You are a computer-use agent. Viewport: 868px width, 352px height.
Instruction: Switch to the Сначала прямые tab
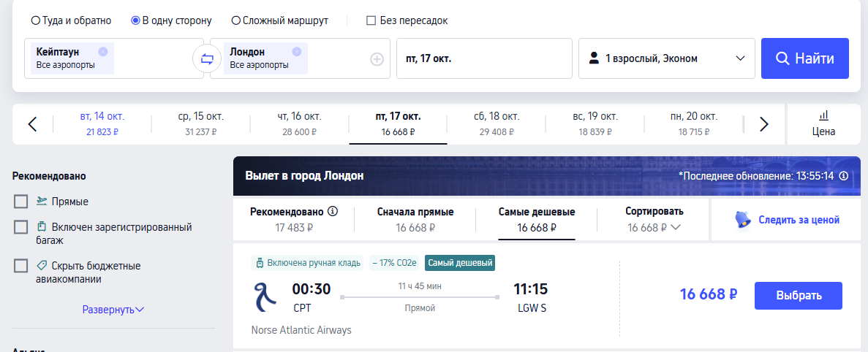point(415,219)
